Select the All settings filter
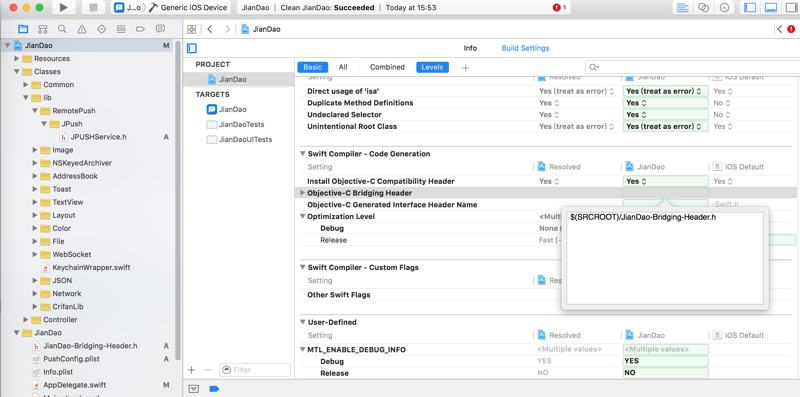The height and width of the screenshot is (397, 800). 343,67
